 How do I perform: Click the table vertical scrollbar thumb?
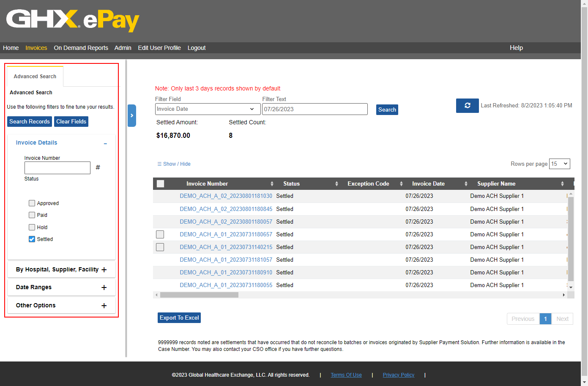pos(571,239)
